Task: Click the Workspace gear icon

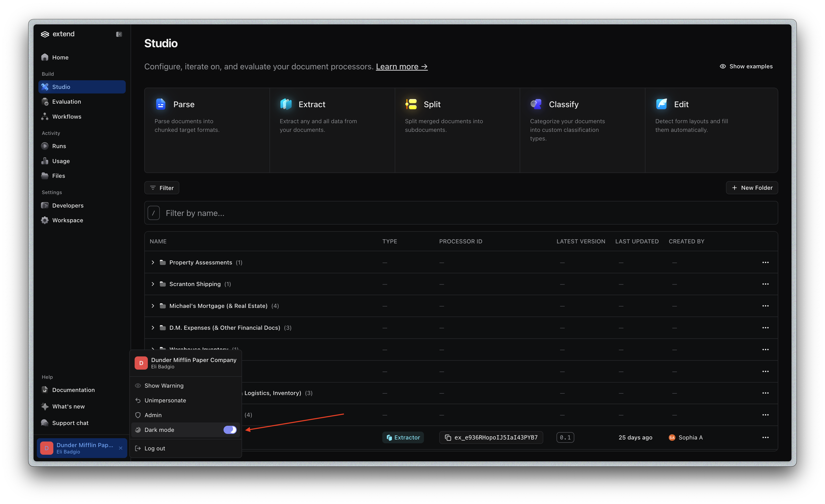Action: click(44, 220)
